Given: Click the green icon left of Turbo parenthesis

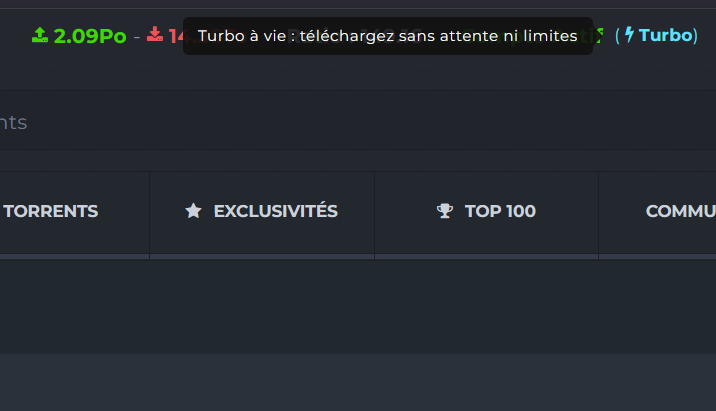Looking at the screenshot, I should point(600,35).
